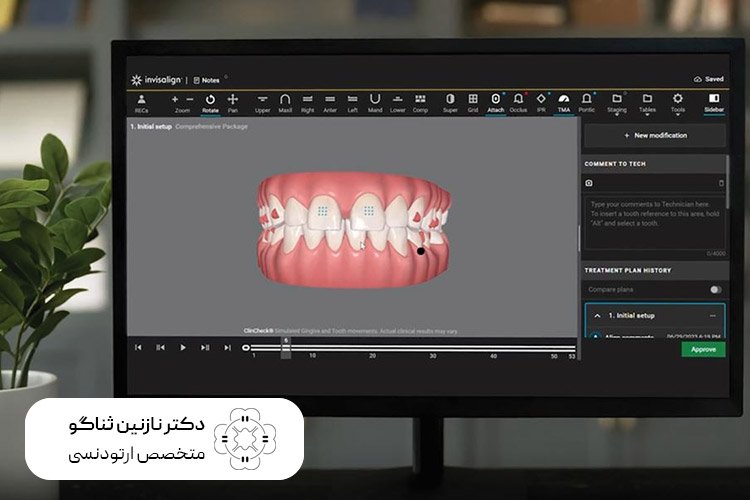
Task: Open Initial setup more options menu
Action: click(713, 316)
